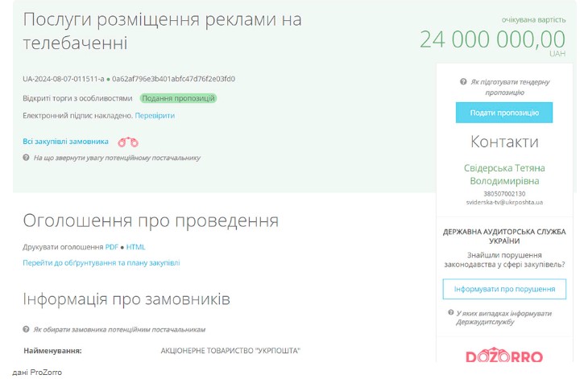Viewport: 588px width, 379px height.
Task: Click help icon beside 'На що звернути увагу'
Action: coord(27,159)
